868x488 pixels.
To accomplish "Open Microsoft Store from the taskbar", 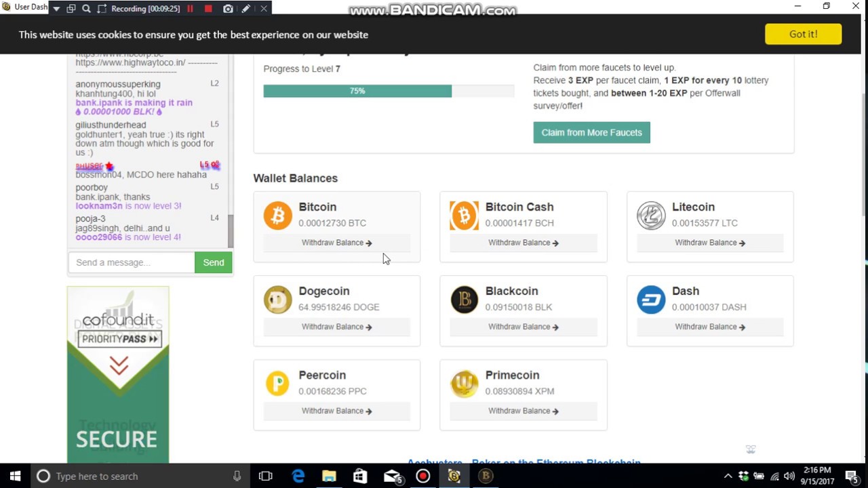I will 360,476.
